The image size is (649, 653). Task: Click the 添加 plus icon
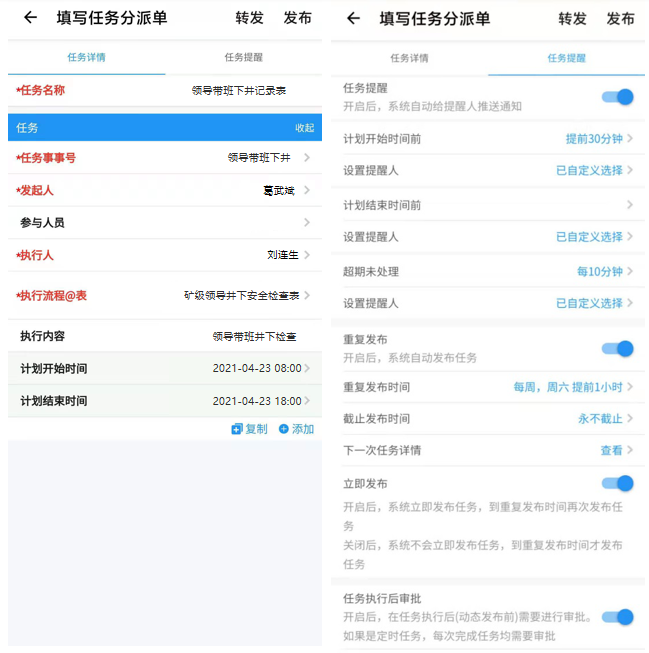tap(284, 429)
